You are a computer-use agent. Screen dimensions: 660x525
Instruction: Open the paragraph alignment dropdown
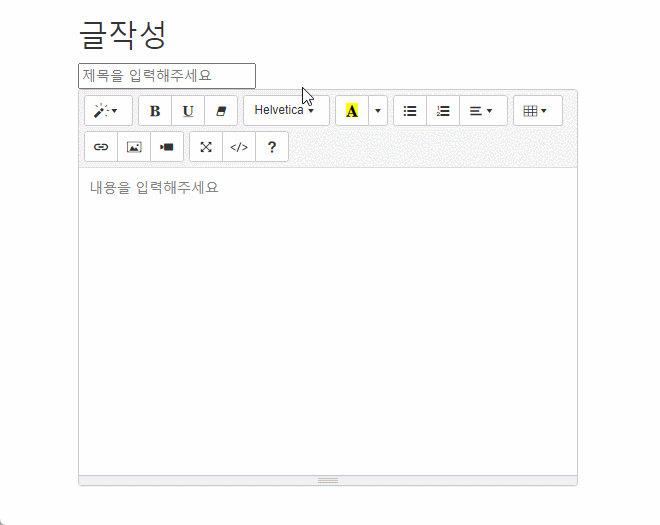(x=483, y=111)
